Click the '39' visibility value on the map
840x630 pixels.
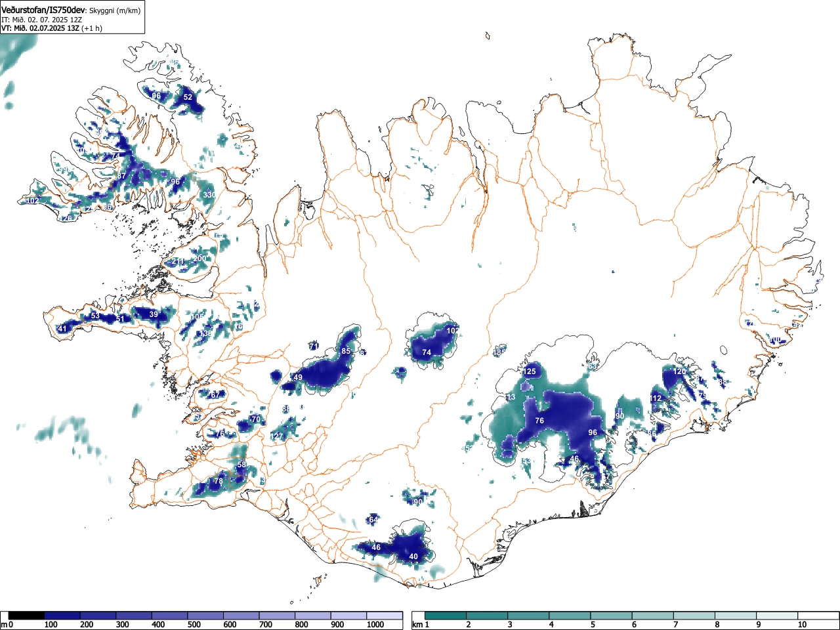coord(154,314)
